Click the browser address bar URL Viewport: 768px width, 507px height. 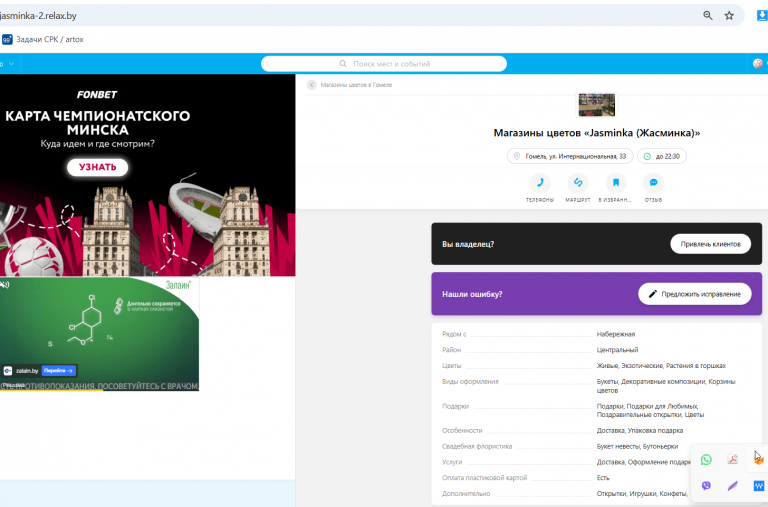[x=38, y=16]
